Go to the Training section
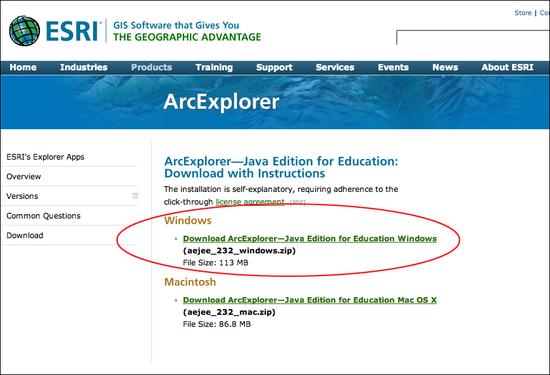The height and width of the screenshot is (375, 550). pos(214,67)
